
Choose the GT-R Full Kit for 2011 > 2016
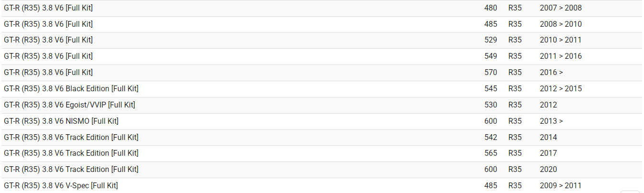click(x=48, y=56)
